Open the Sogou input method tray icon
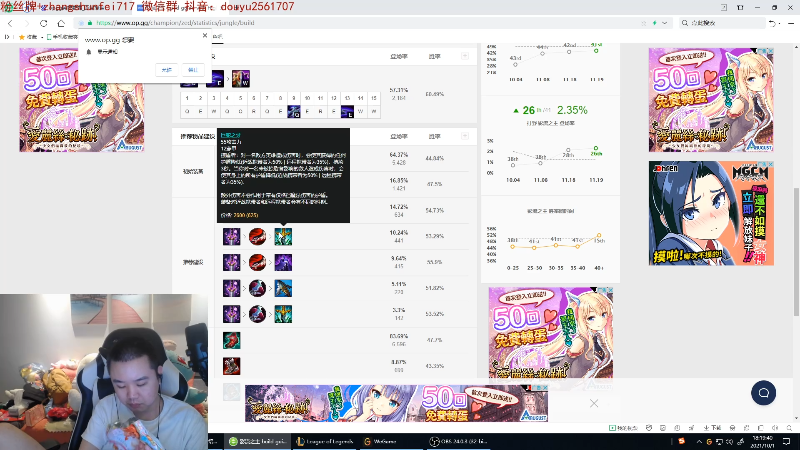Screen dimensions: 800x450 [x=682, y=441]
